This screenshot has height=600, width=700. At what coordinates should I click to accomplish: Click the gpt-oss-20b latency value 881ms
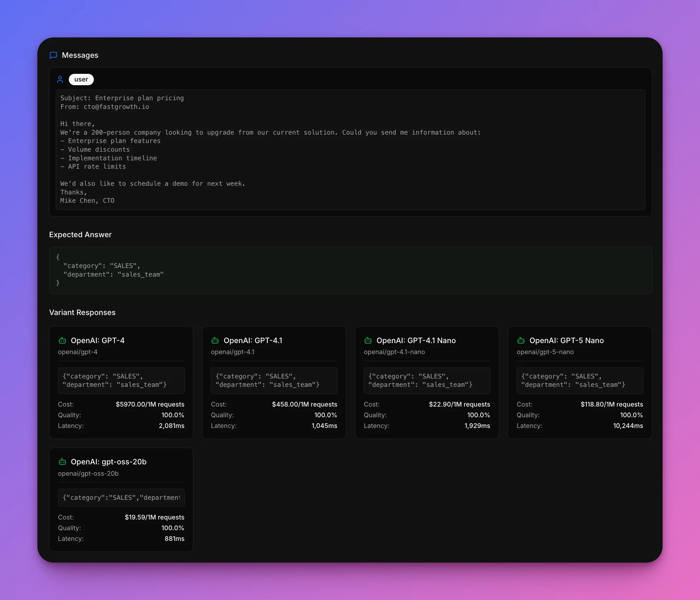(174, 539)
